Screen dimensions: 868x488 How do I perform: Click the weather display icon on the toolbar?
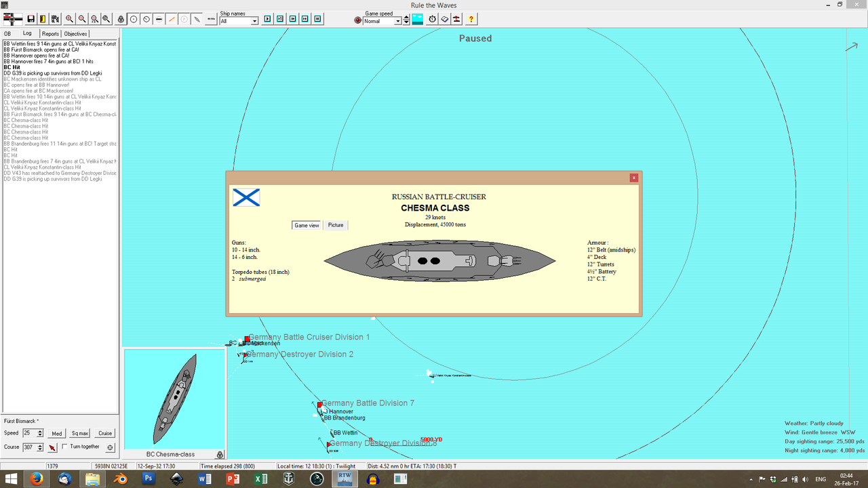(x=417, y=18)
